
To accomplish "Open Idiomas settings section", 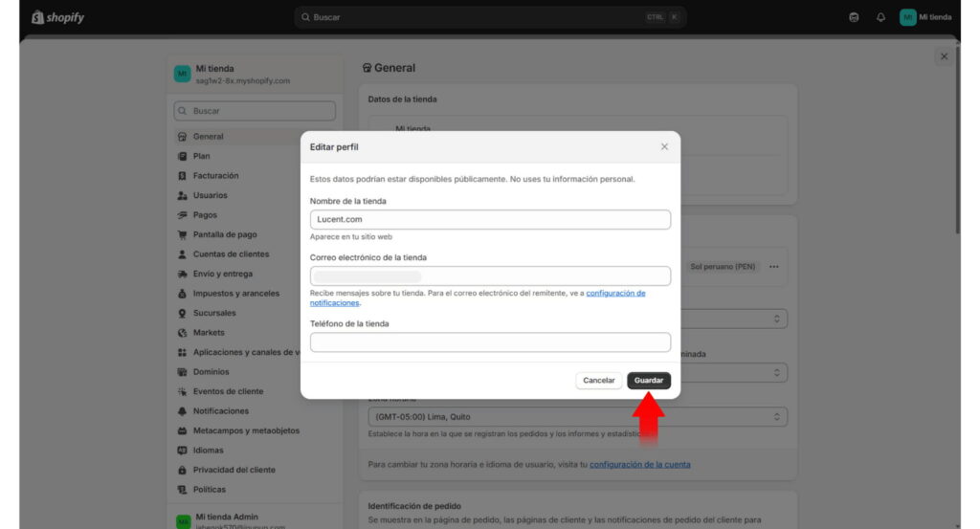I will [208, 451].
